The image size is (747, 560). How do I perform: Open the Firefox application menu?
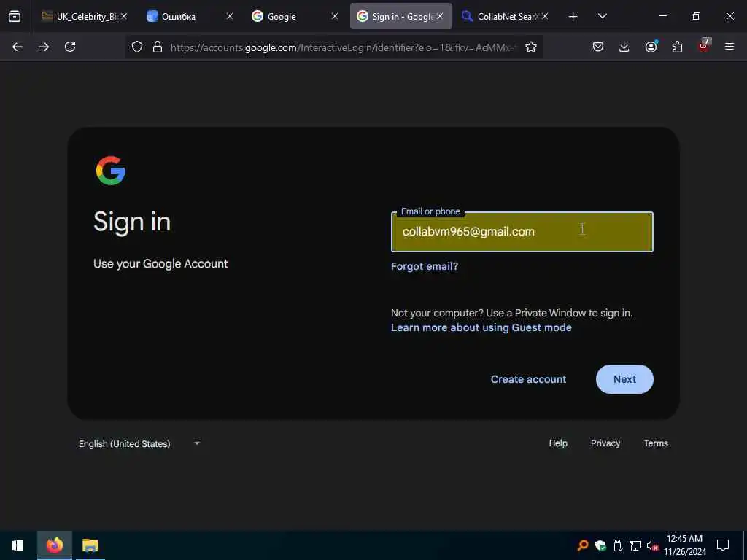(x=729, y=47)
